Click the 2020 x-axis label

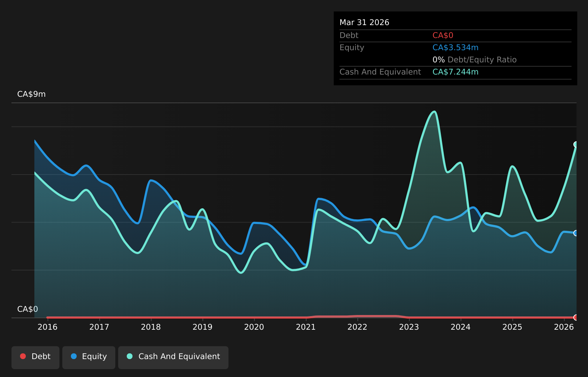pyautogui.click(x=254, y=327)
